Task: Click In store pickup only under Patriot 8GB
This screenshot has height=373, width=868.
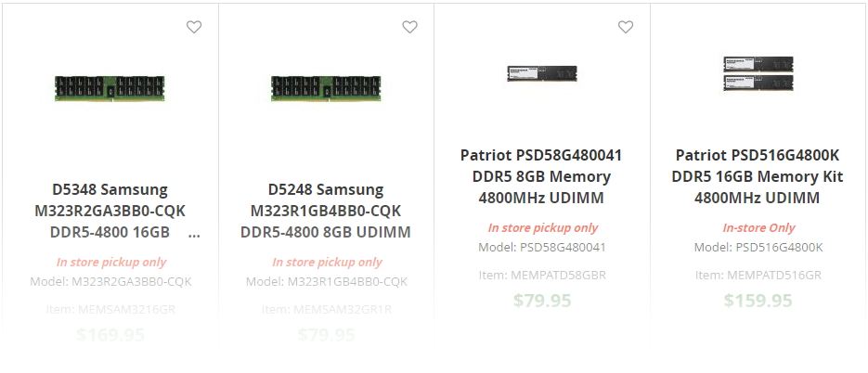Action: tap(543, 228)
